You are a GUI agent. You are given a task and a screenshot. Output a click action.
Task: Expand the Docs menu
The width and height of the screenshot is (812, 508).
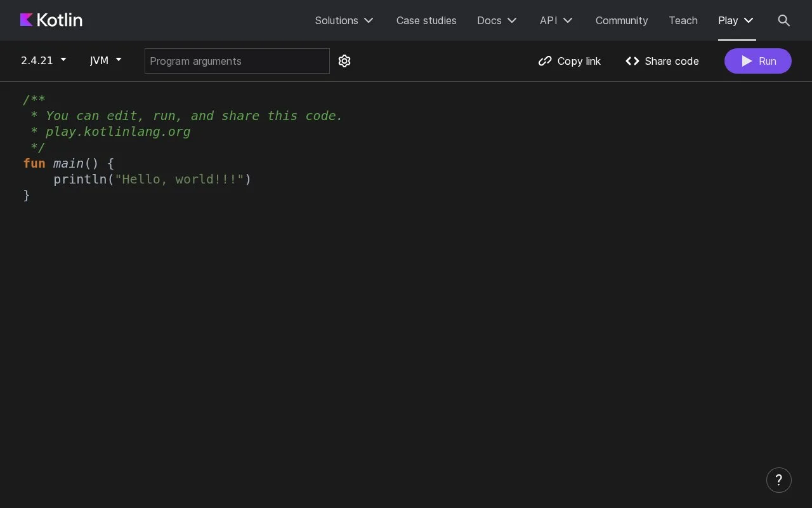[497, 20]
